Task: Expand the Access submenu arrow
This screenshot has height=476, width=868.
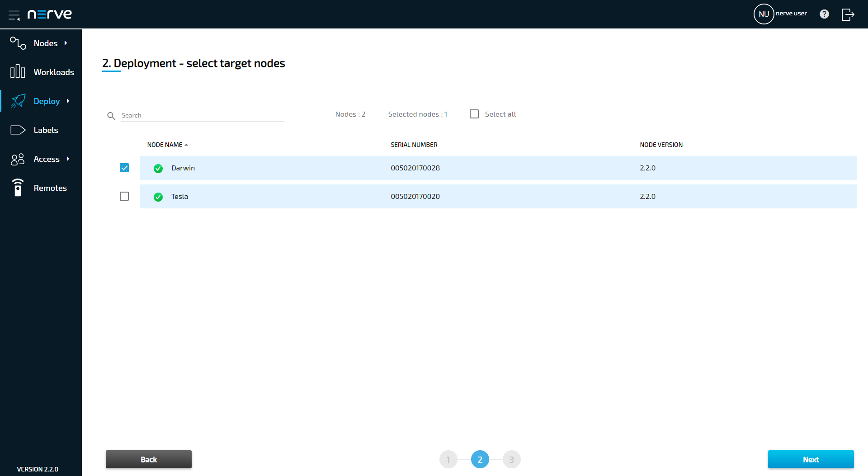Action: point(68,159)
